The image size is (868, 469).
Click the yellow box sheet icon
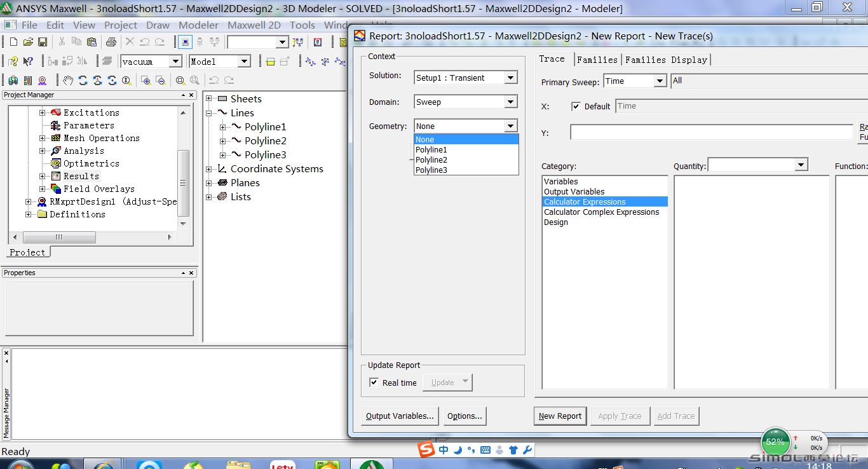tap(270, 62)
